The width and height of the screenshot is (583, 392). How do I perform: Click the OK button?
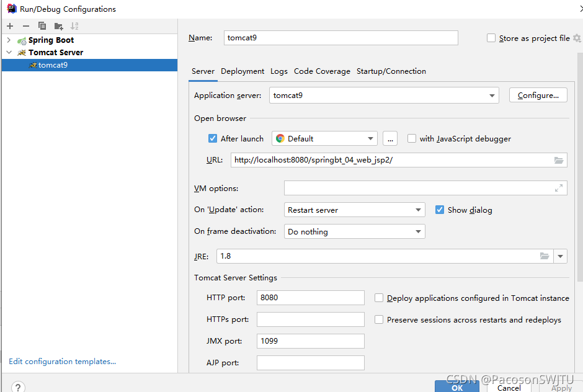(x=457, y=387)
